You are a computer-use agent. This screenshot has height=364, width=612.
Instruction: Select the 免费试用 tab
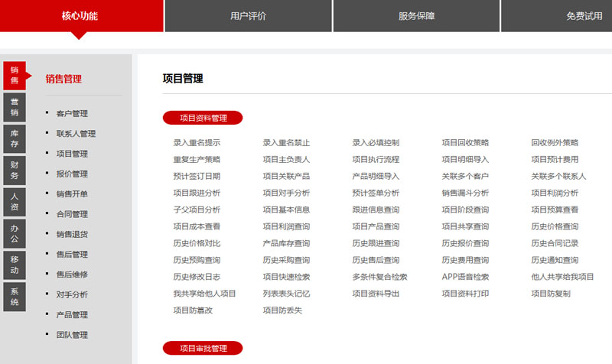tap(584, 16)
